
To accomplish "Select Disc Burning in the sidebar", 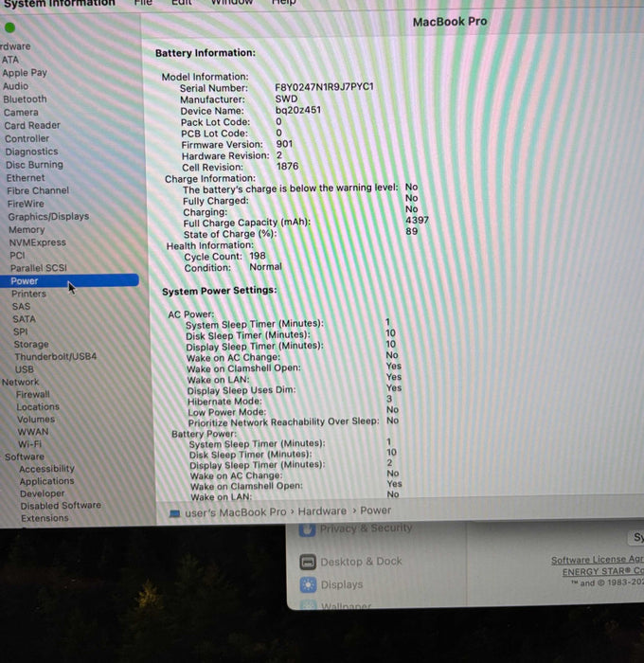I will coord(34,165).
